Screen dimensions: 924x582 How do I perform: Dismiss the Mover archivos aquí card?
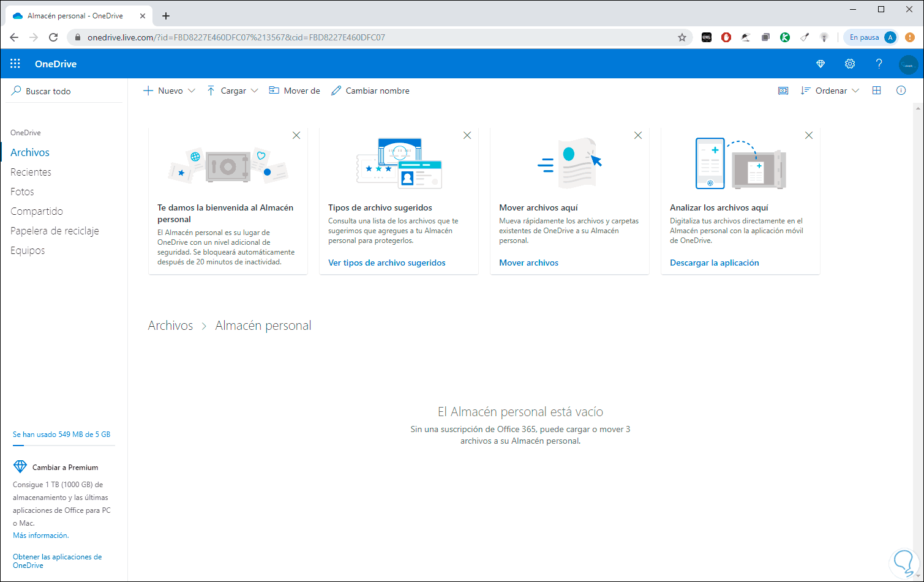click(638, 135)
